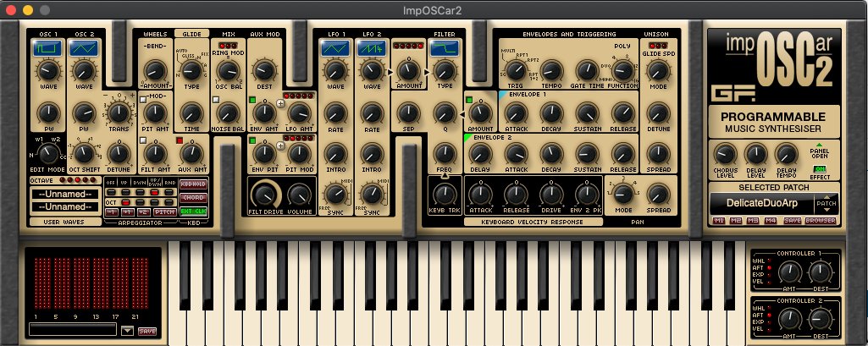
Task: Click the plus icon beside ENV AMT
Action: point(280,103)
